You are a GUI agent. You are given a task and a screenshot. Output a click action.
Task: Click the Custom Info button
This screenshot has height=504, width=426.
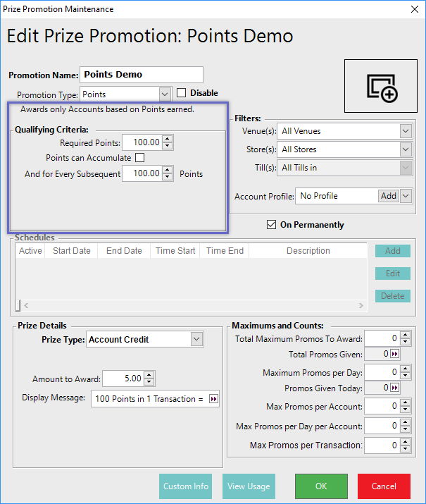click(x=186, y=486)
